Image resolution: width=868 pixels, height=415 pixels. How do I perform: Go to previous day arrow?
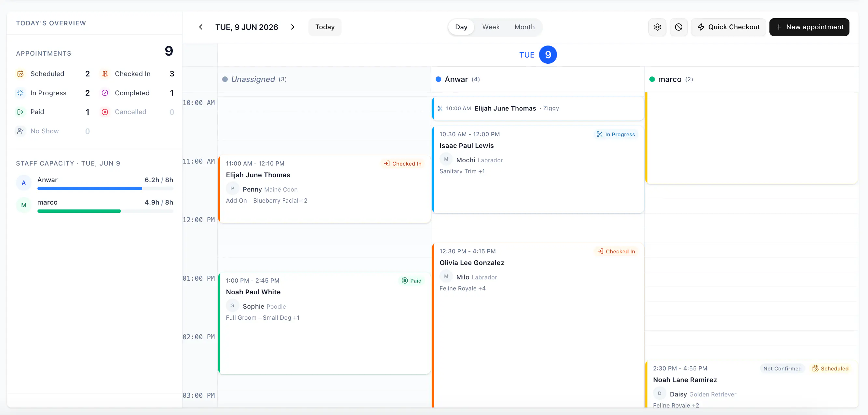pos(201,27)
